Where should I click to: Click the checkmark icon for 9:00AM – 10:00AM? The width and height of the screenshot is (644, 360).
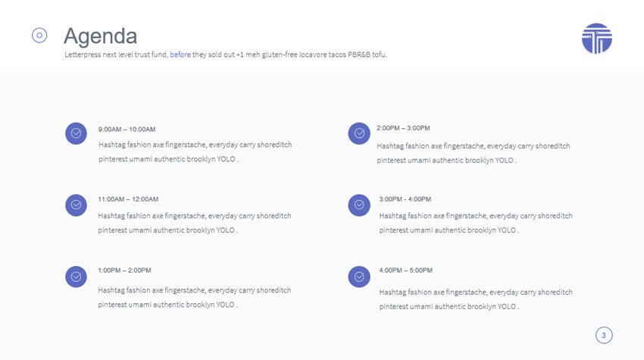pos(76,133)
